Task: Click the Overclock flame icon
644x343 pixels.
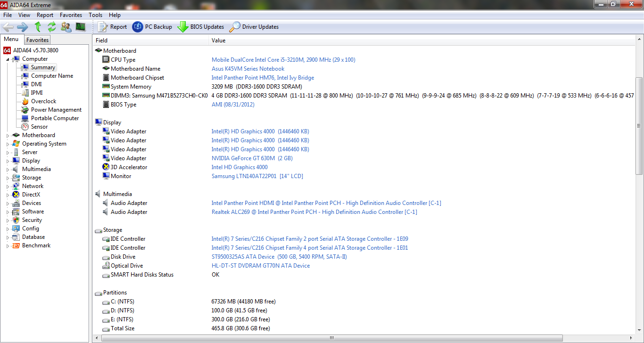Action: (25, 101)
